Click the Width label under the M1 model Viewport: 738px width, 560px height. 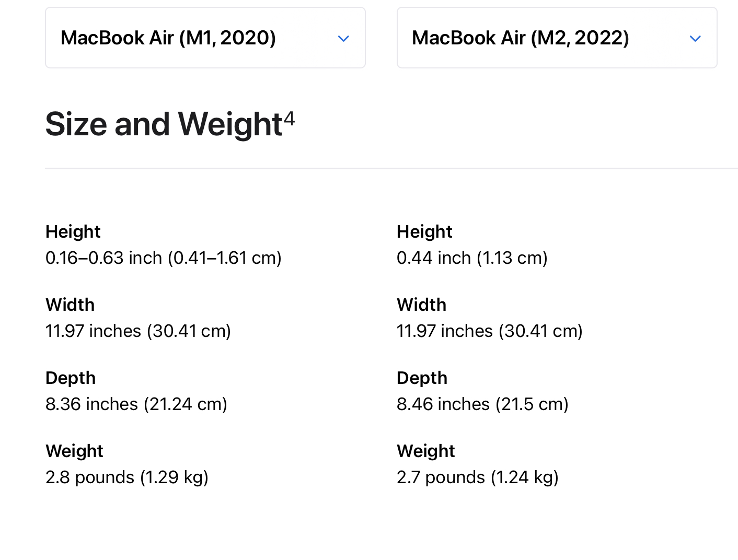(x=70, y=305)
